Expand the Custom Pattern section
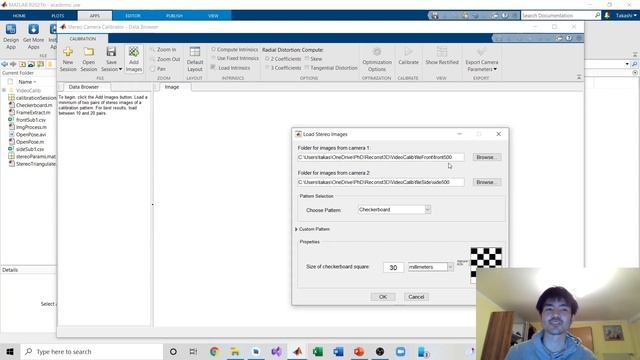The height and width of the screenshot is (360, 640). point(296,229)
